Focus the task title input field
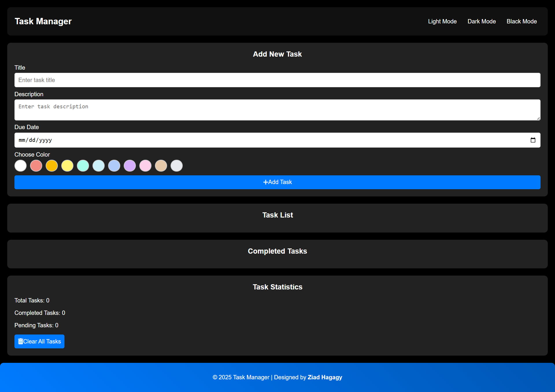The height and width of the screenshot is (392, 555). click(x=277, y=80)
